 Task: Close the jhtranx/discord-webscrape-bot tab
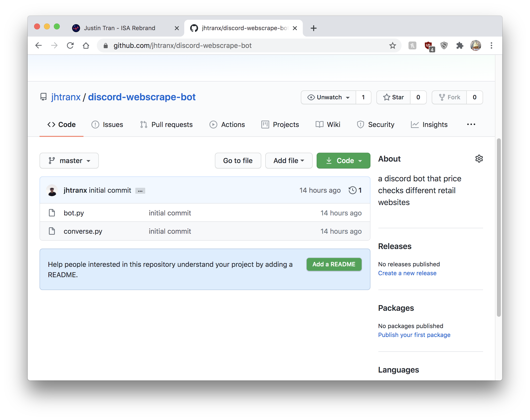(x=295, y=28)
